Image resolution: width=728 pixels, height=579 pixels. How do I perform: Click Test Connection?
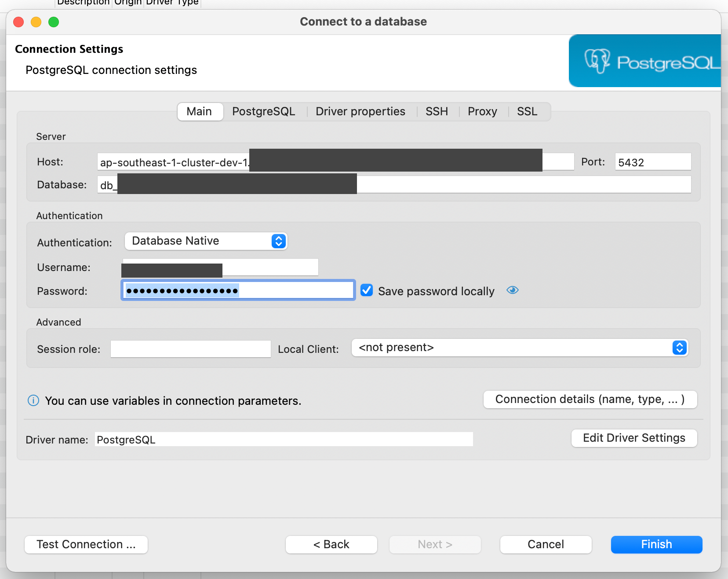(x=86, y=544)
